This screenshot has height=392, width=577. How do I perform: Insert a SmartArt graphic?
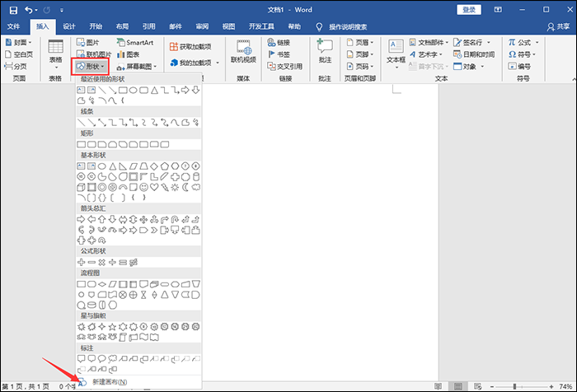coord(135,42)
